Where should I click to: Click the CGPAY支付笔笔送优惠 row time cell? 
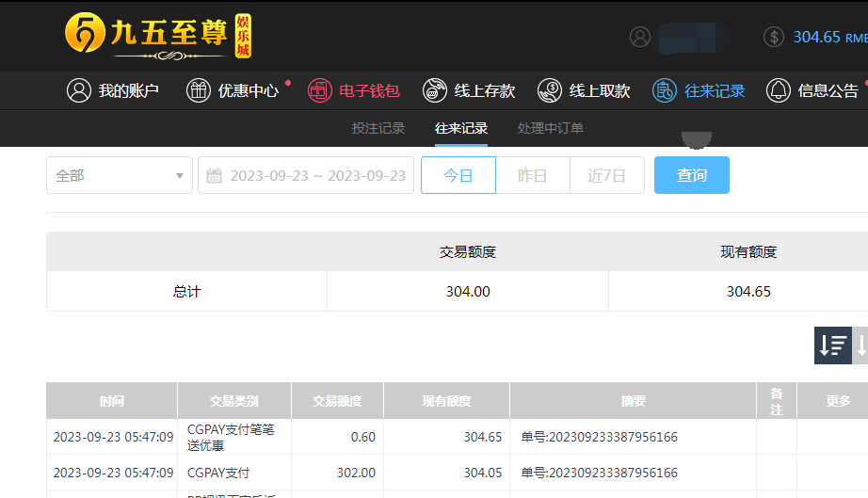click(x=113, y=437)
